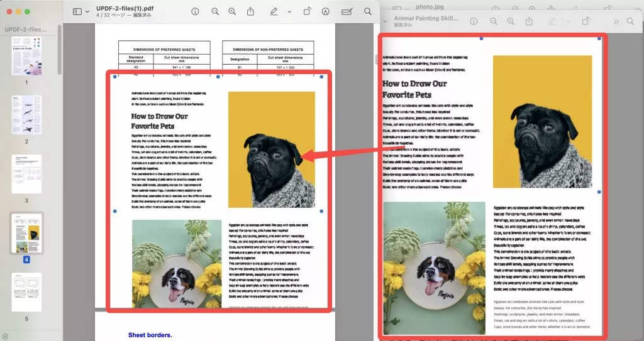Image resolution: width=644 pixels, height=341 pixels.
Task: Select the highlight pen tool in UPDF-2-files window
Action: click(274, 11)
